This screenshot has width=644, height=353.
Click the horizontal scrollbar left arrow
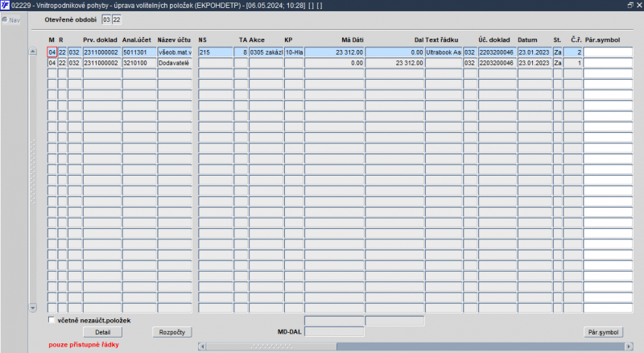[x=202, y=347]
